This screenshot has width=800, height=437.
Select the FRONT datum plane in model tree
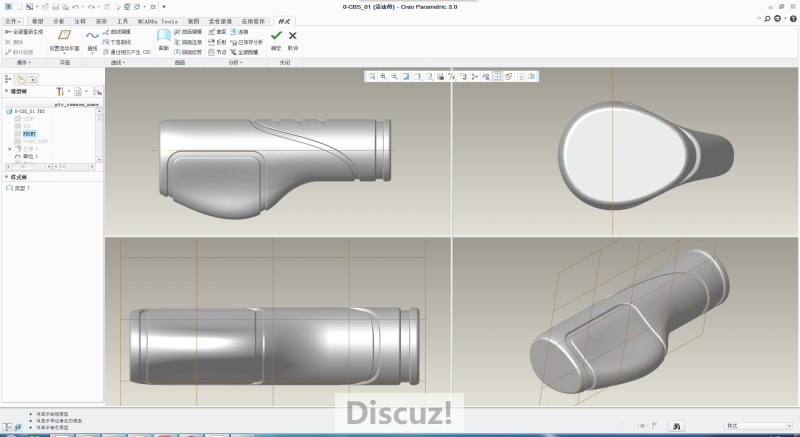(x=30, y=133)
